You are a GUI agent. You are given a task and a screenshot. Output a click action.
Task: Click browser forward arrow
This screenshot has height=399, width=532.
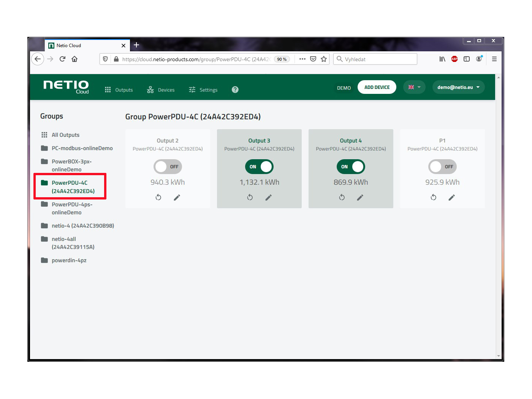[x=50, y=59]
